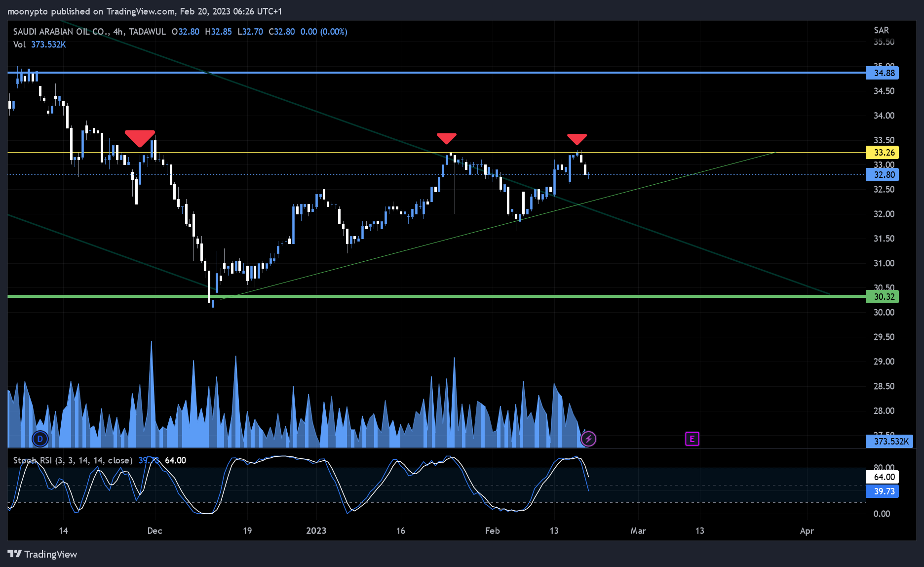Click the 'Dec' date label on time axis
Image resolution: width=924 pixels, height=567 pixels.
[154, 531]
